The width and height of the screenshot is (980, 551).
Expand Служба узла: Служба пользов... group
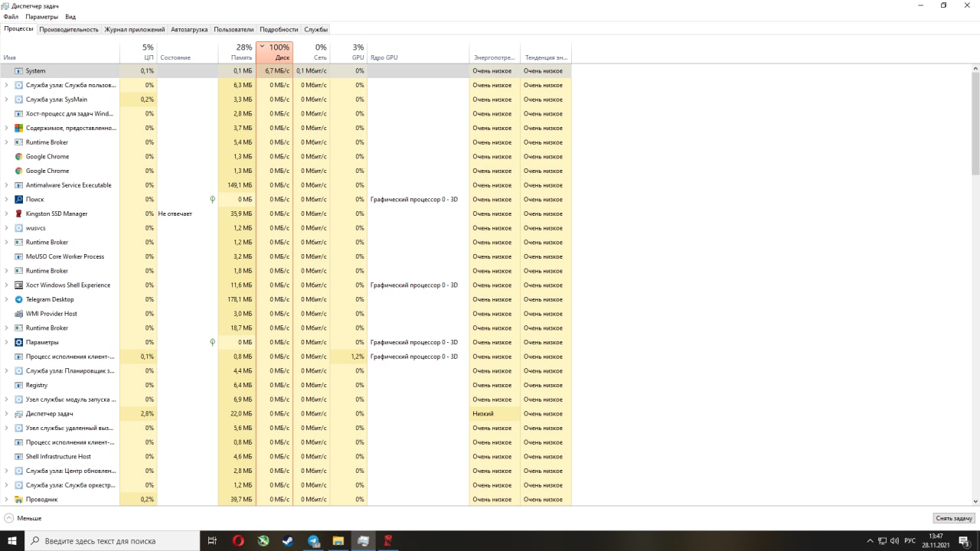click(7, 85)
